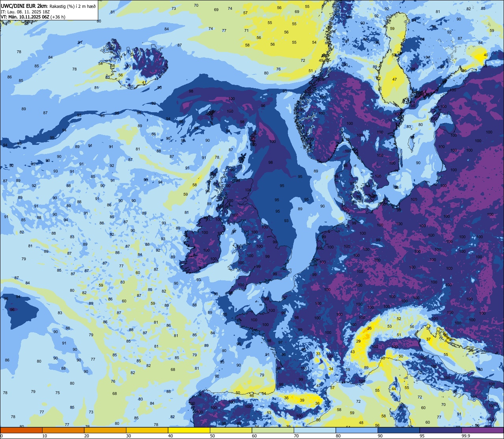Click the '26' humidity value in northern Italy
504x439 pixels.
369,328
